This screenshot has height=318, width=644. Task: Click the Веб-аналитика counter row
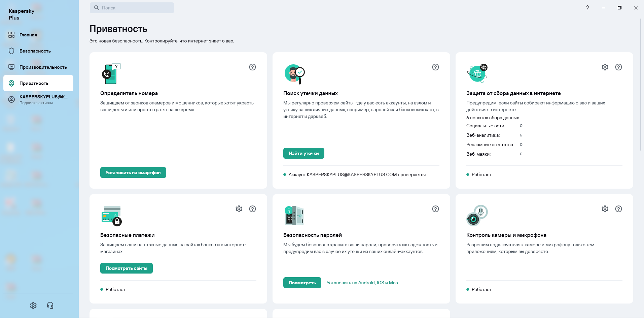[x=494, y=135]
